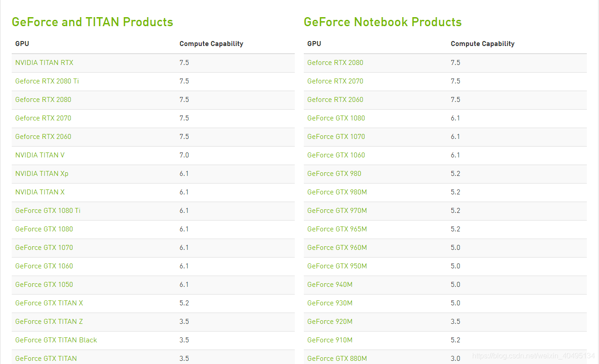Click GeForce GTX 1060 in Notebook Products table
599x364 pixels.
[336, 155]
